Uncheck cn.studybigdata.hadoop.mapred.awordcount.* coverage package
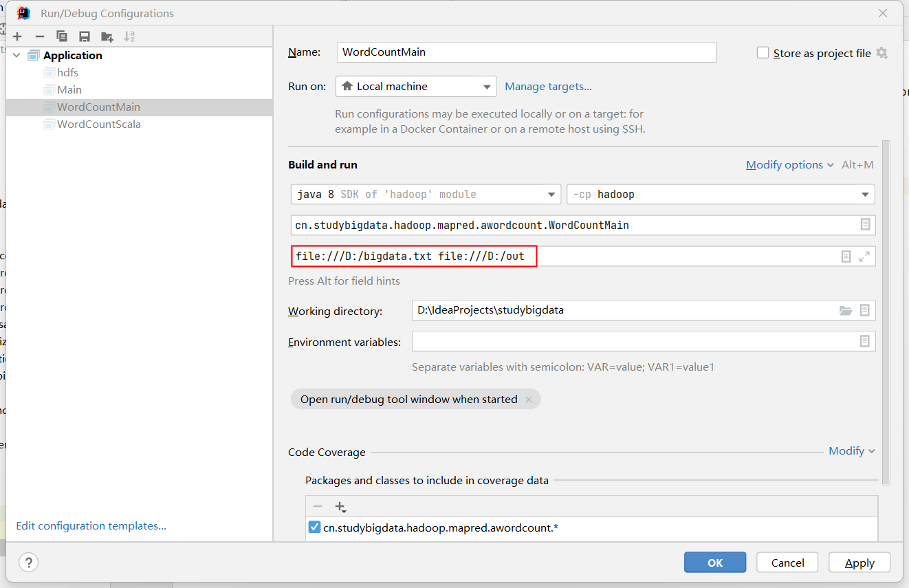The width and height of the screenshot is (909, 588). pos(314,527)
